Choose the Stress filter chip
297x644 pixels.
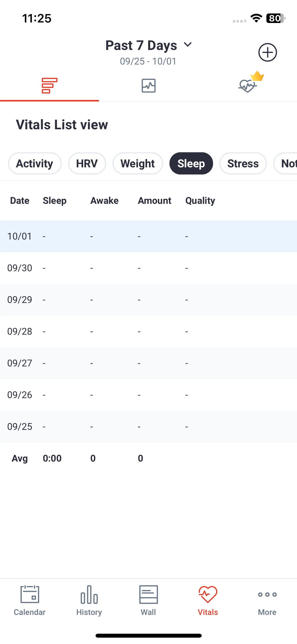243,163
